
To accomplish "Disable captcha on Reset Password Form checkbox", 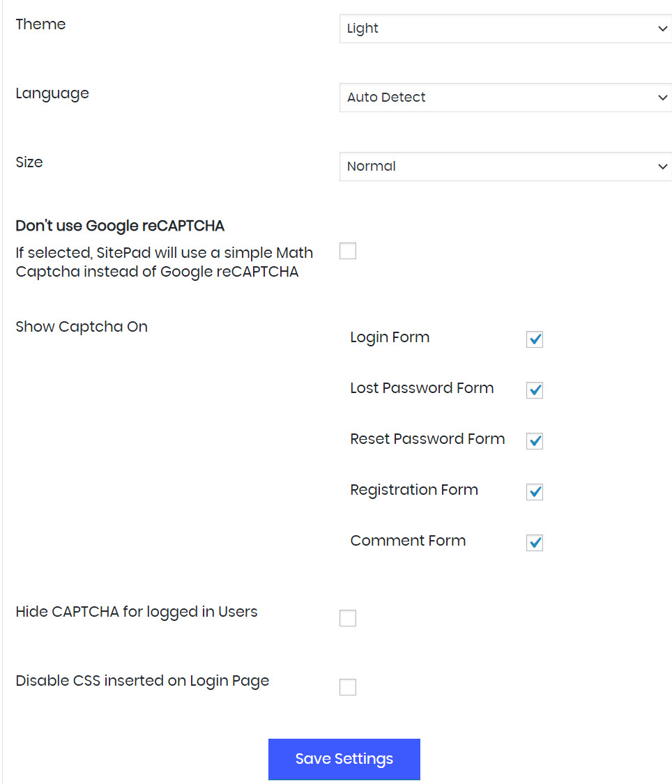I will tap(535, 441).
